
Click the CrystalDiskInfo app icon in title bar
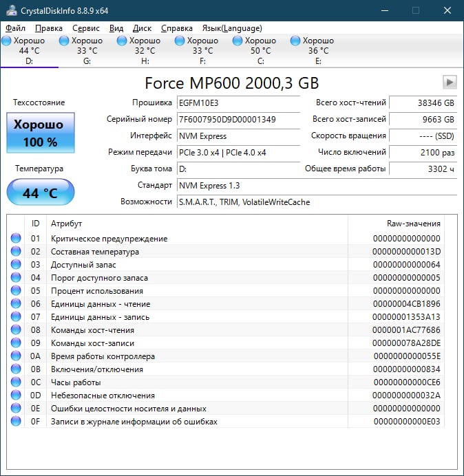pyautogui.click(x=12, y=10)
